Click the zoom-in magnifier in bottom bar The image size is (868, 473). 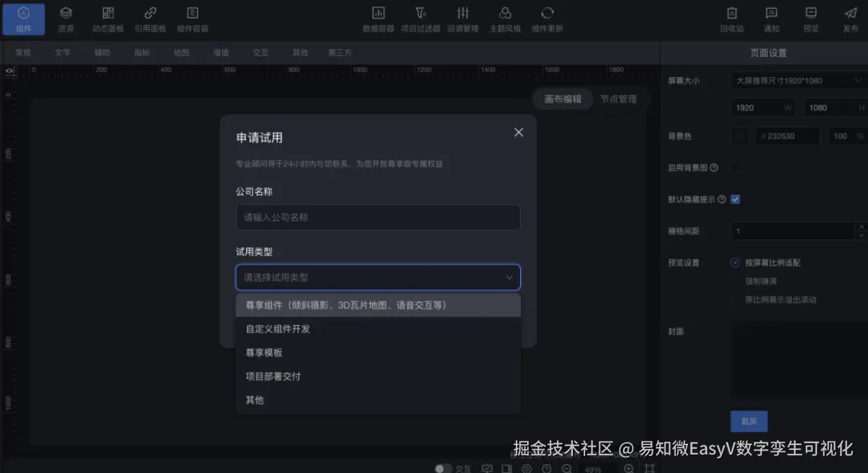coord(628,468)
